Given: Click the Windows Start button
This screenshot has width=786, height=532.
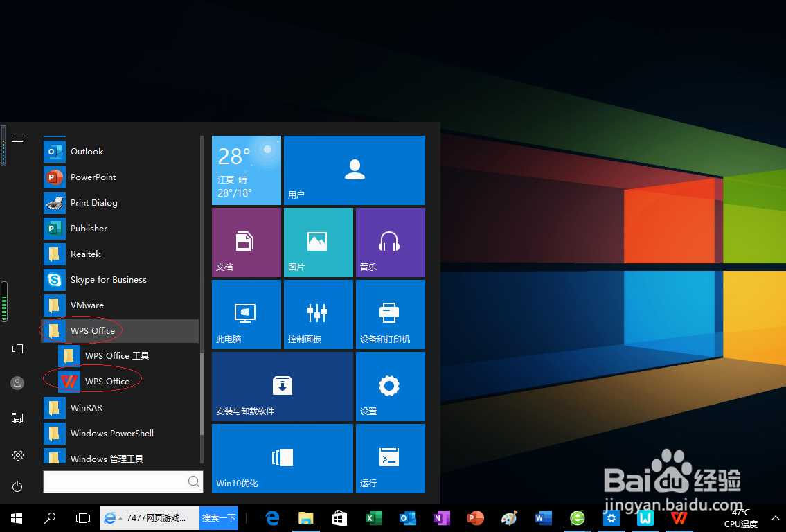Looking at the screenshot, I should pyautogui.click(x=17, y=518).
